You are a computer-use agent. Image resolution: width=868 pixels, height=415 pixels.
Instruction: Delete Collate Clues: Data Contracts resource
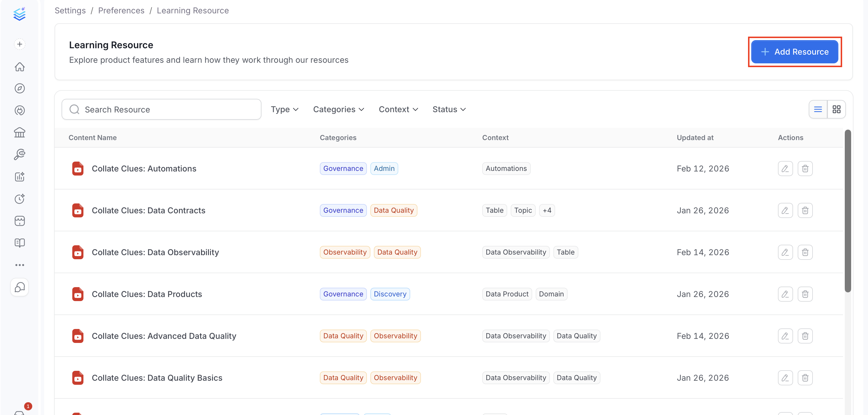click(x=805, y=210)
